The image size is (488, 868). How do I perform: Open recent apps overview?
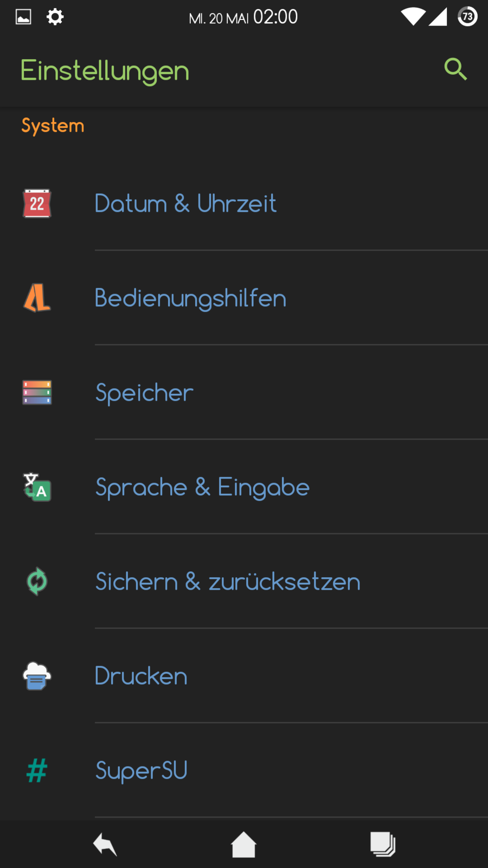383,844
